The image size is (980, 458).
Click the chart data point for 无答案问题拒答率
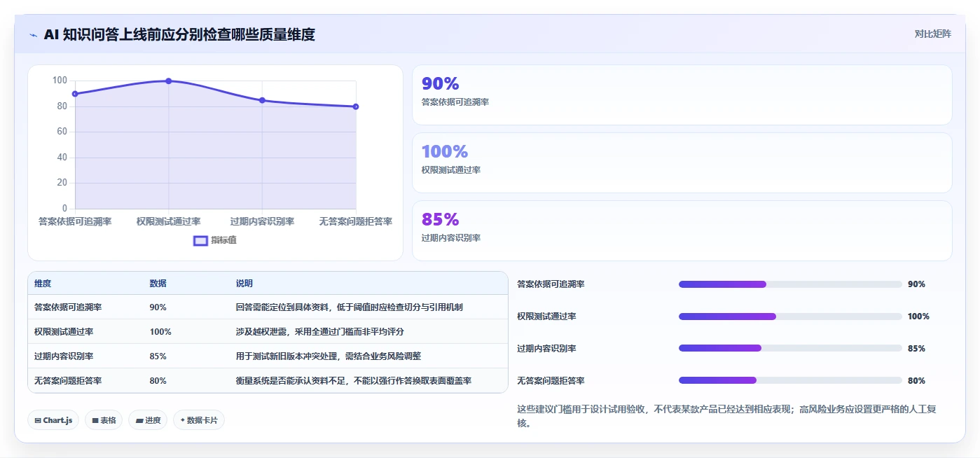tap(356, 106)
